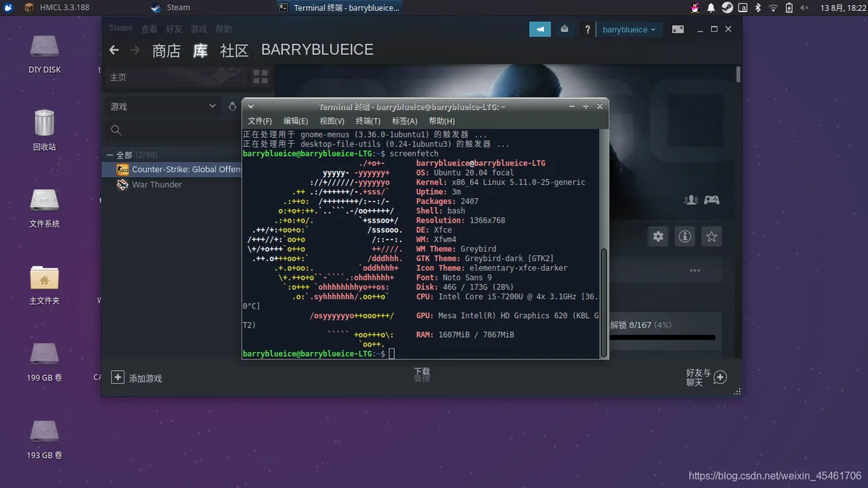The width and height of the screenshot is (868, 488).
Task: Click 添加游戏 add game button
Action: (x=137, y=378)
